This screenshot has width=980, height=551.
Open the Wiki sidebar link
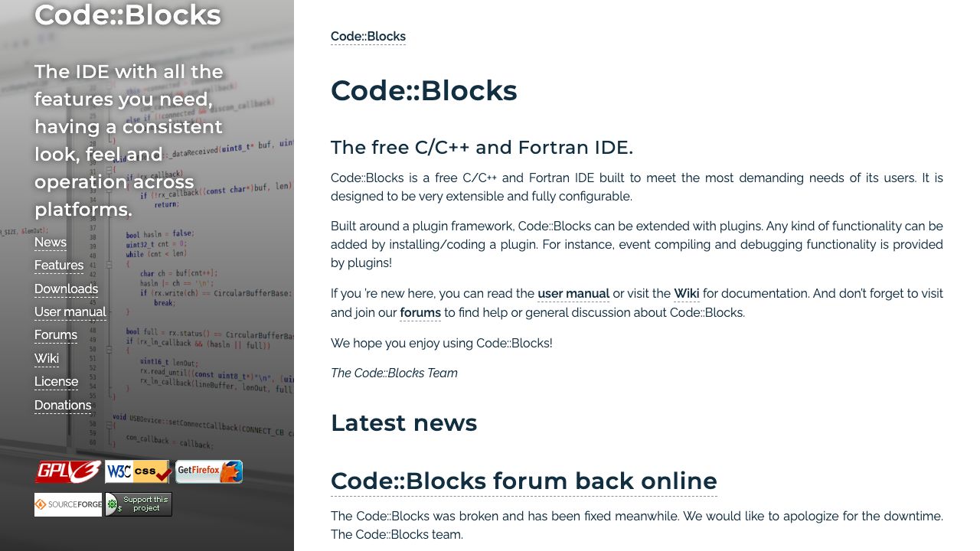[47, 359]
